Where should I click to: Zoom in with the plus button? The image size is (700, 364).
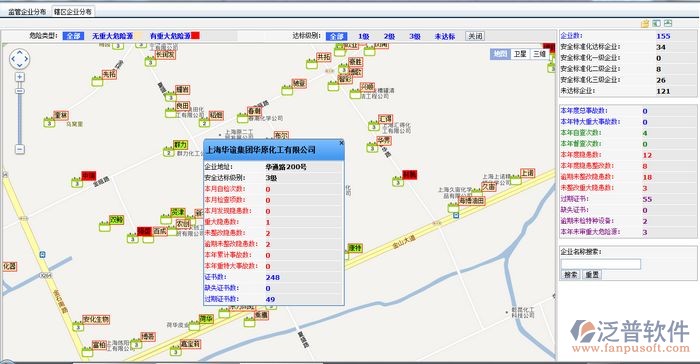point(20,77)
